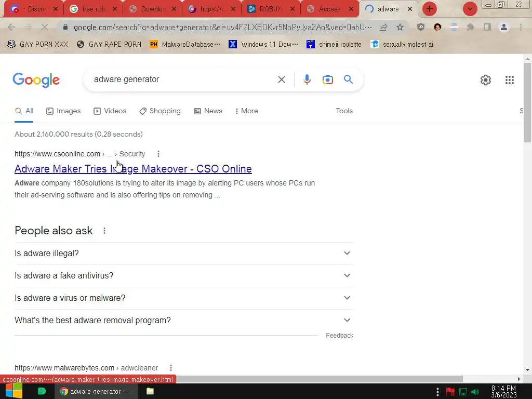
Task: Click the share page icon in address bar
Action: [383, 28]
